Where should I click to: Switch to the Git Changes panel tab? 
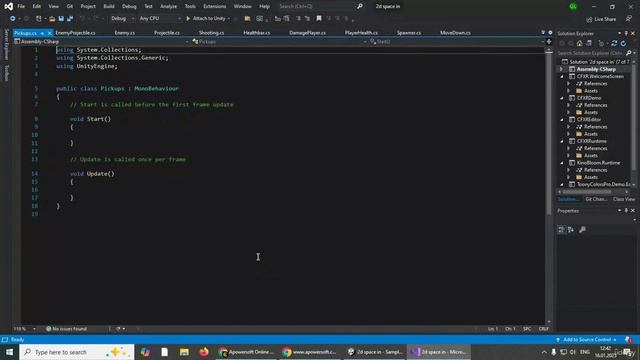pos(596,199)
